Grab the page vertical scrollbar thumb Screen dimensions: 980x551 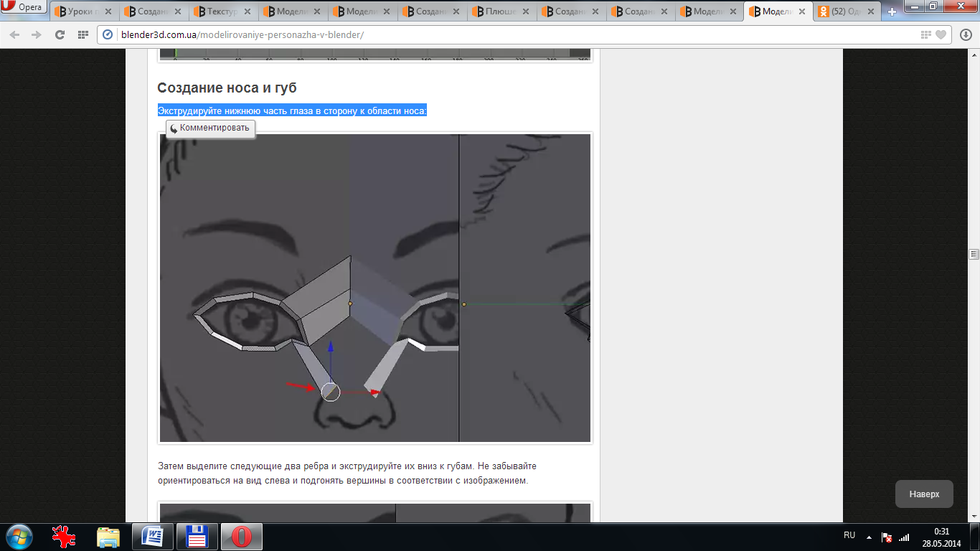[974, 254]
